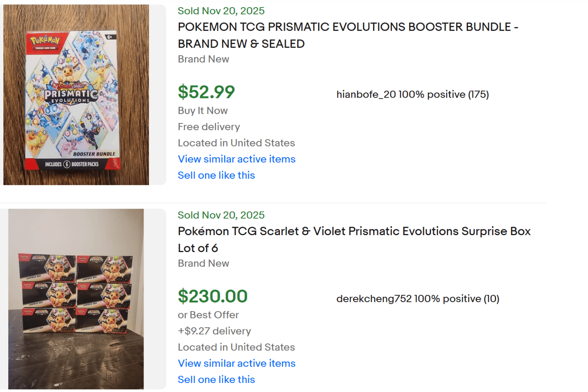Screen dimensions: 588x392
Task: Click "View similar active items" under the Booster Bundle
Action: [x=236, y=159]
